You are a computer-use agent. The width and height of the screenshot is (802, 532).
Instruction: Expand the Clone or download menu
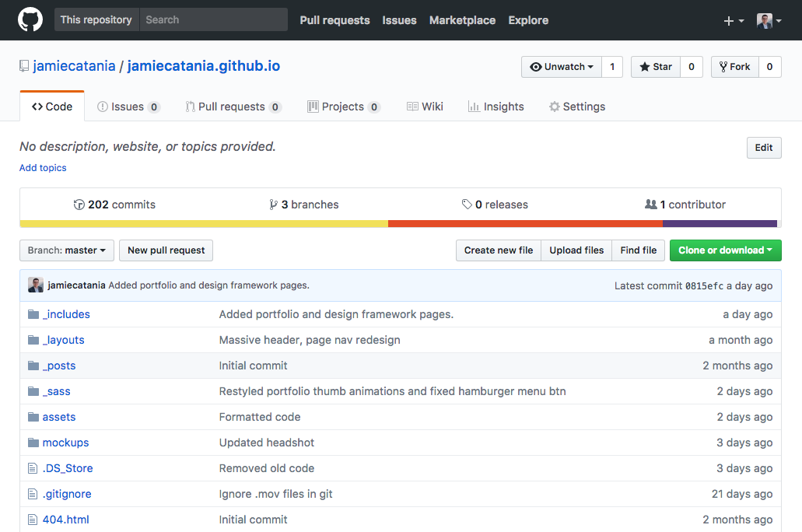pos(725,250)
